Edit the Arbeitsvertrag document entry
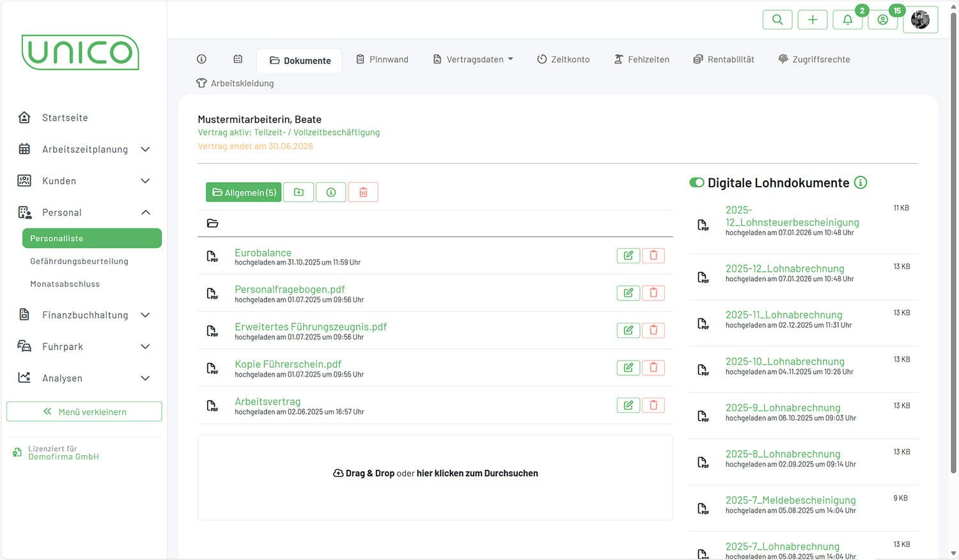 (628, 405)
